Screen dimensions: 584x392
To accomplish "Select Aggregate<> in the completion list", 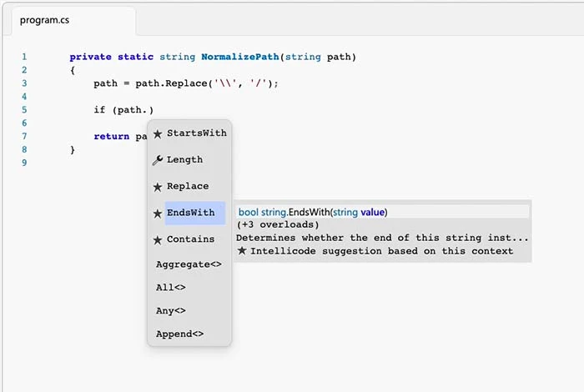I will [x=189, y=264].
